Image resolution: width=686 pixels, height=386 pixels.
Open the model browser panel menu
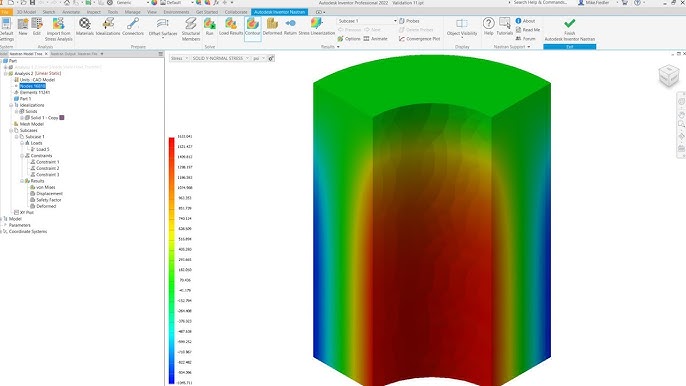[x=161, y=54]
